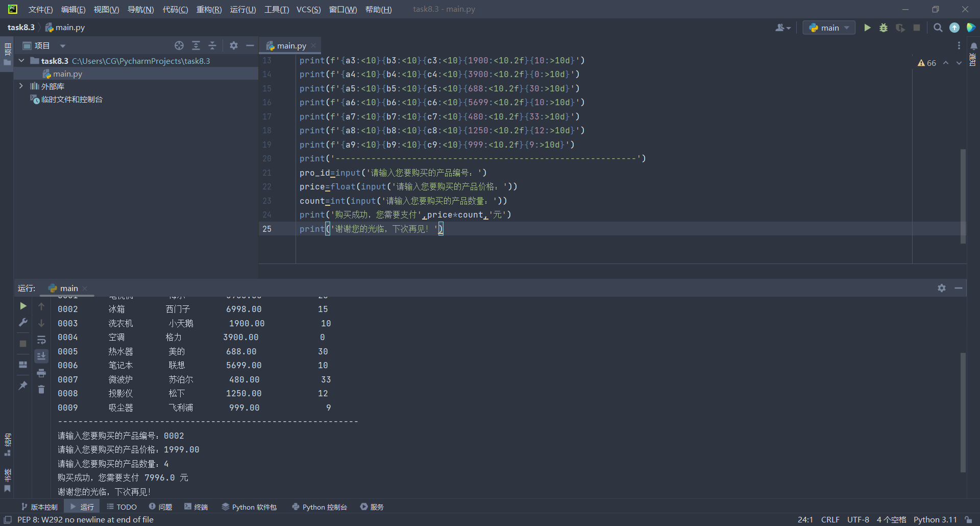Open TODO tool window
The image size is (980, 526).
(x=122, y=507)
